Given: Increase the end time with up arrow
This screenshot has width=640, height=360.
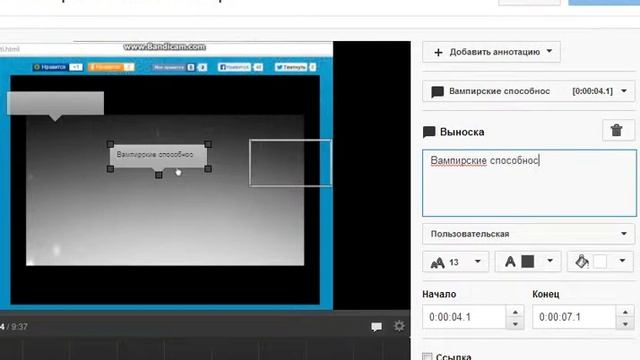Looking at the screenshot, I should click(625, 312).
